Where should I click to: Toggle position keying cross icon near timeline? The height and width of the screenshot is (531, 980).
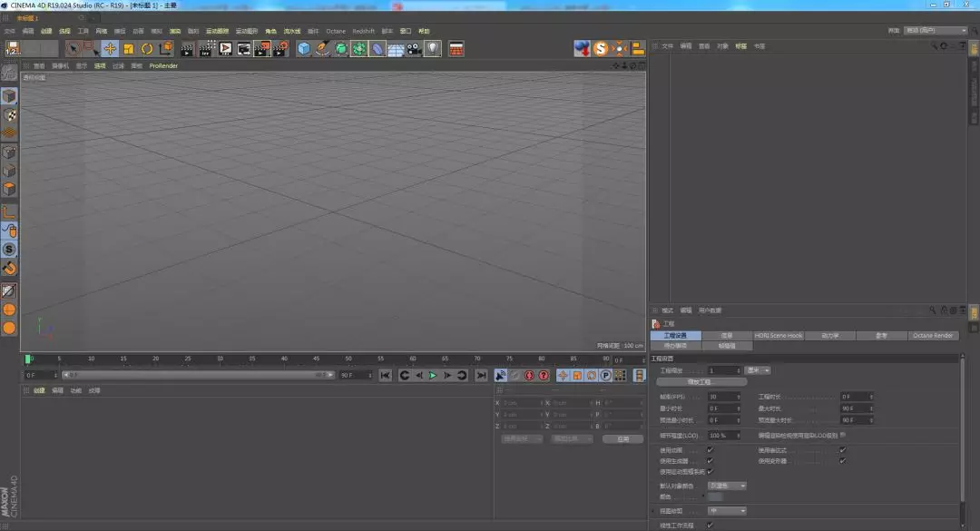(x=563, y=375)
